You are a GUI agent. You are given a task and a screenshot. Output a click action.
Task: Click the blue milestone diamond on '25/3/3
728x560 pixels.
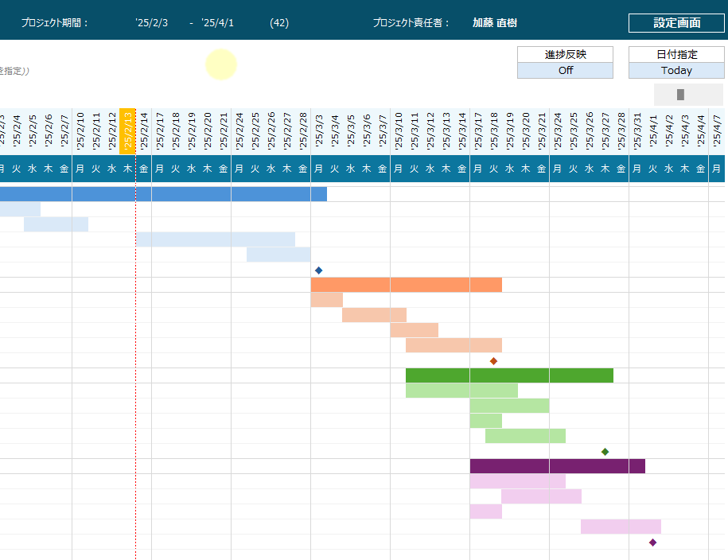point(318,270)
